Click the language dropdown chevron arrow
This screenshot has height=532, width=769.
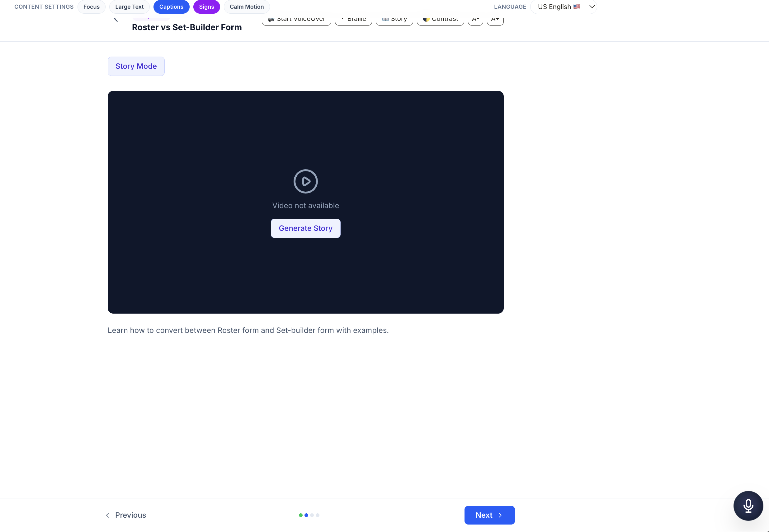point(592,7)
